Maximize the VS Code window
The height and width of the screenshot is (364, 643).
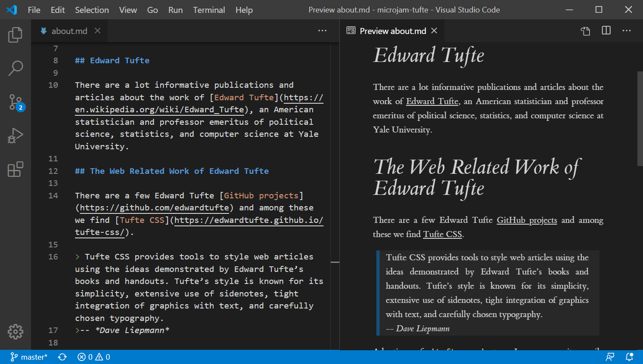click(599, 9)
